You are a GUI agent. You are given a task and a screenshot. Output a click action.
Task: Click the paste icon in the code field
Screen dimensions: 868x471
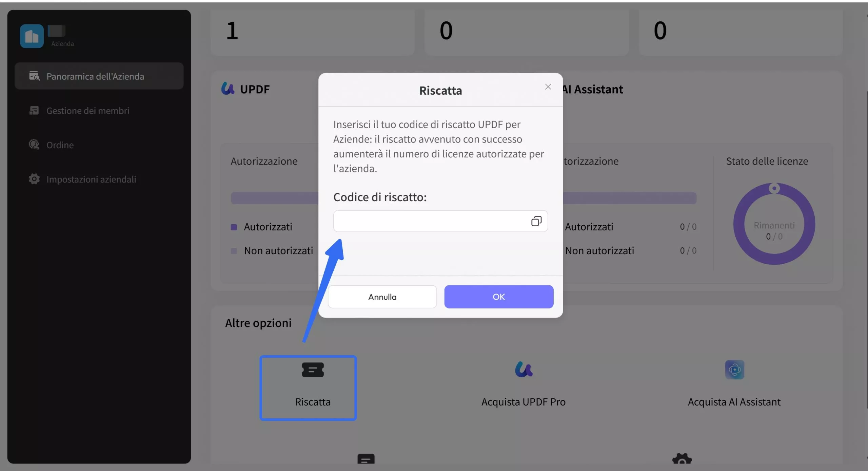pyautogui.click(x=536, y=221)
